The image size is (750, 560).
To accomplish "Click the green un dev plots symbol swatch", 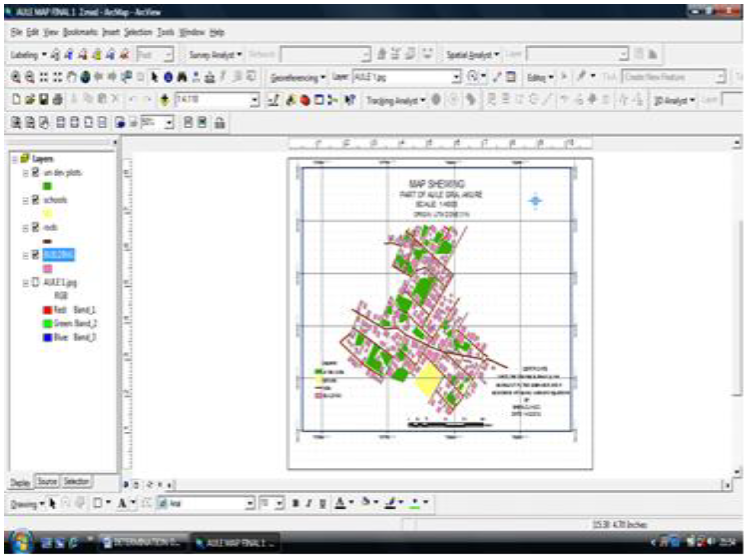I will 48,186.
